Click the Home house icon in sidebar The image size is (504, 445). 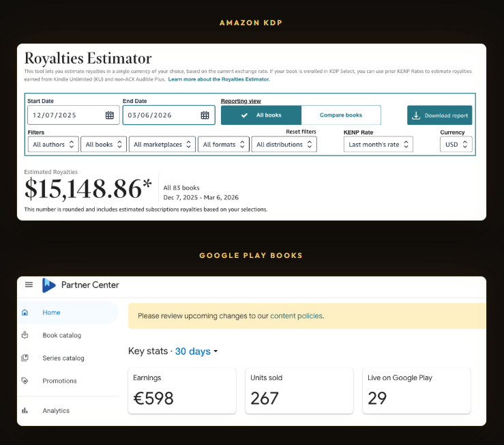tap(25, 313)
